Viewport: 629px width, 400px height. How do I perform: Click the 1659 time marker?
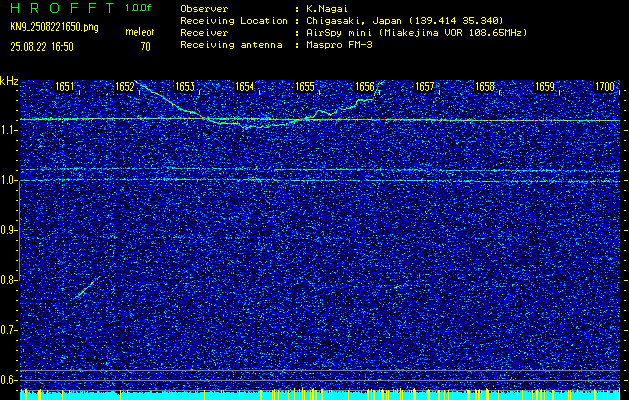[x=545, y=87]
